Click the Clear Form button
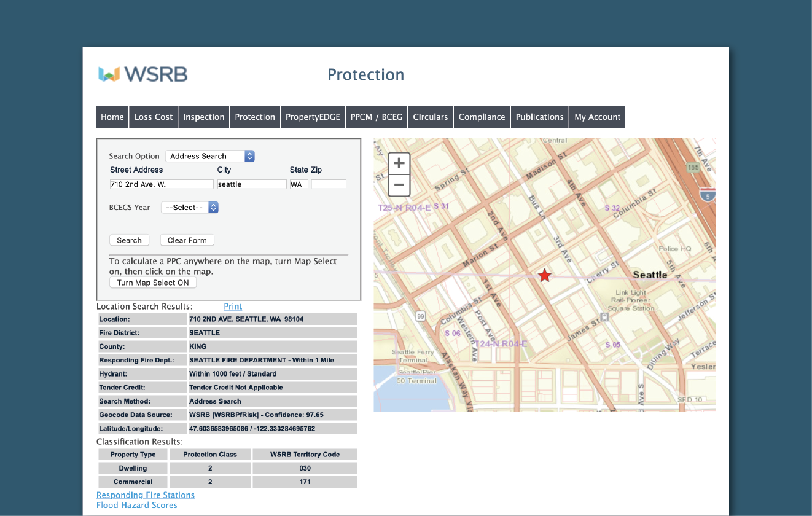This screenshot has height=516, width=812. tap(187, 240)
